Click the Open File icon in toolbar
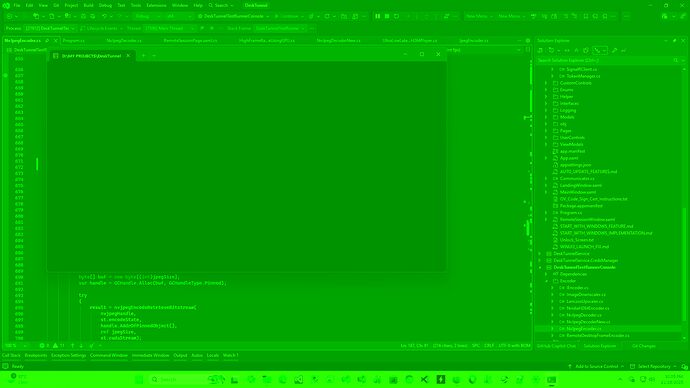690x388 pixels. click(67, 16)
